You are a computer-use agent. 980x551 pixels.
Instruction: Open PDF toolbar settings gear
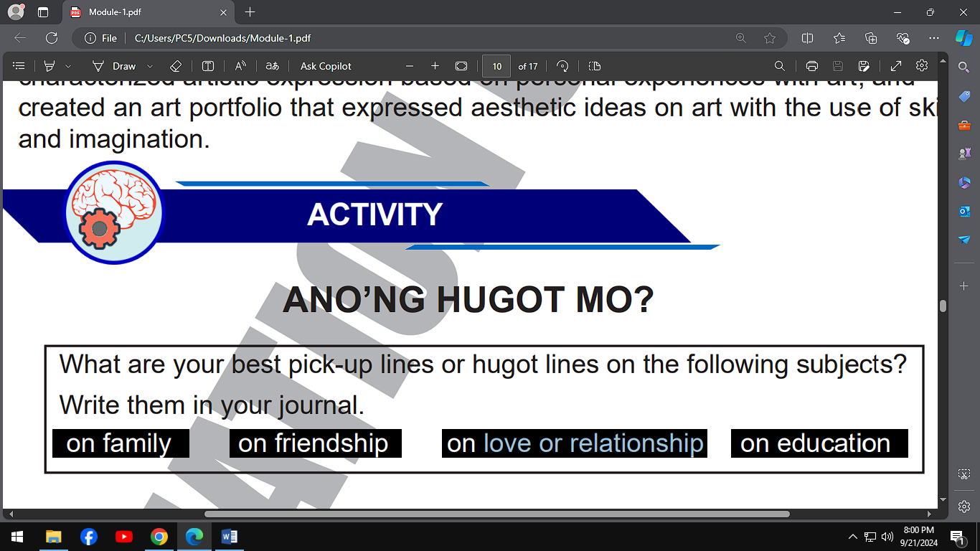click(x=922, y=66)
